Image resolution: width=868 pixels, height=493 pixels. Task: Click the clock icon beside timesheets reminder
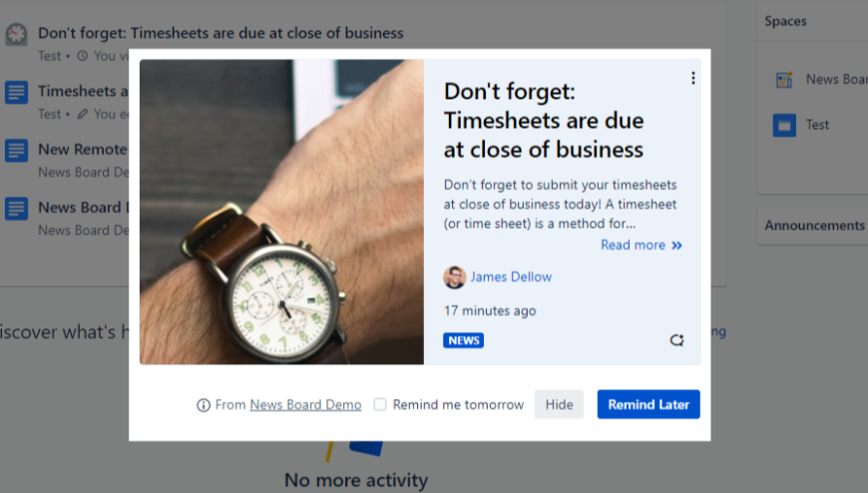(16, 34)
